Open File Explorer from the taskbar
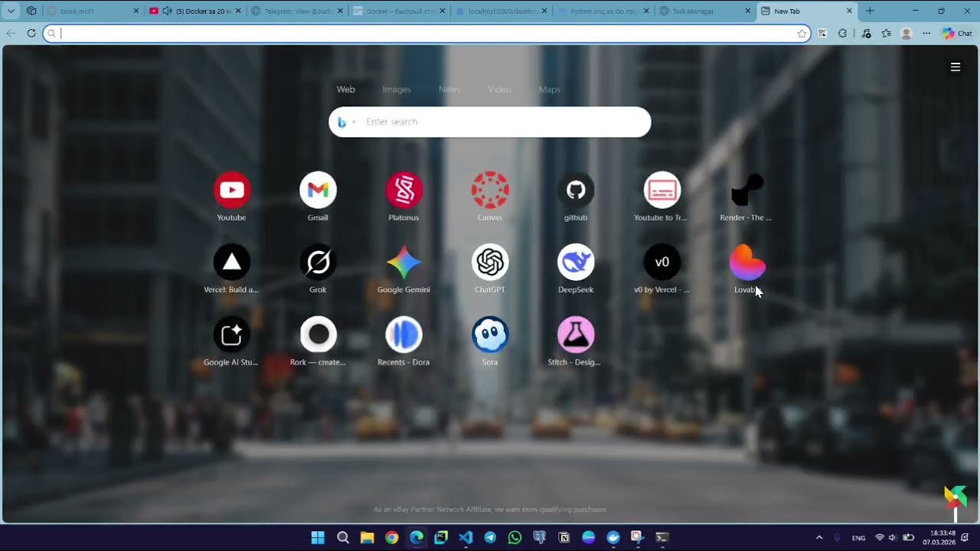Image resolution: width=980 pixels, height=551 pixels. 367,537
